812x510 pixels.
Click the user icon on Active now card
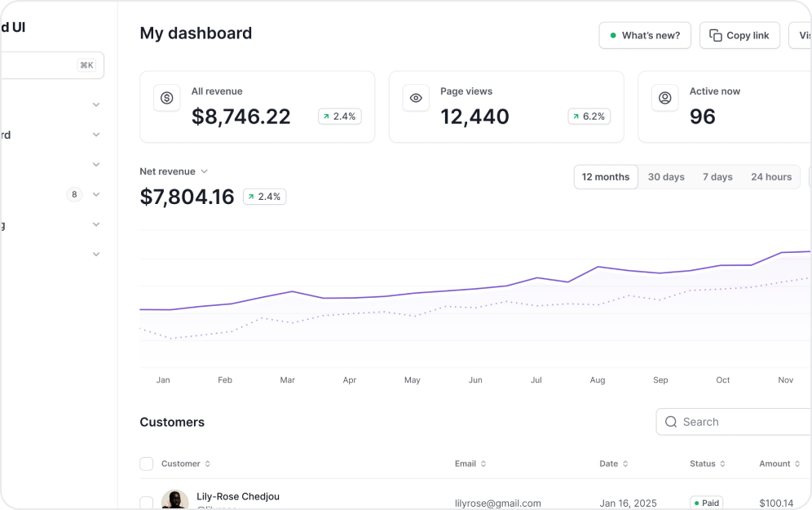coord(665,97)
